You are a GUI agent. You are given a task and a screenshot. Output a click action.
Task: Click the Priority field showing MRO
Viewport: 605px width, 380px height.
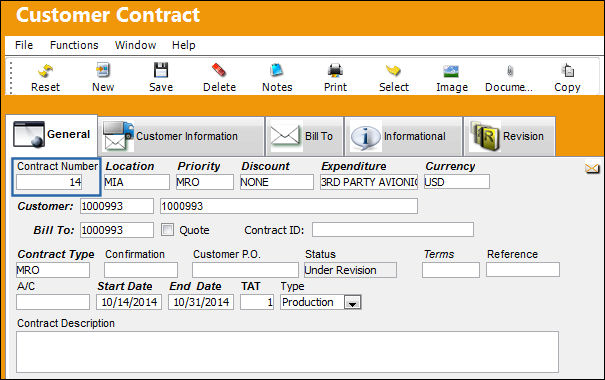[205, 182]
